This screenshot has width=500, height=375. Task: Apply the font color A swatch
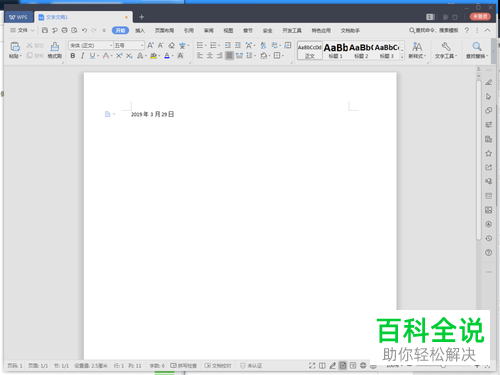(167, 56)
